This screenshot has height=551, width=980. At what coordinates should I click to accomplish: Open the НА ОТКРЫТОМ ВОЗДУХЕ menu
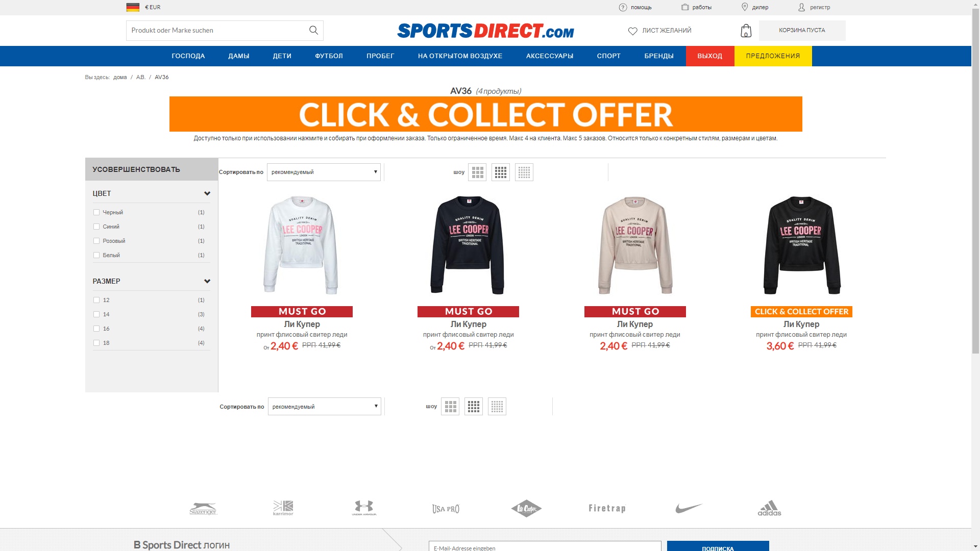[x=460, y=56]
